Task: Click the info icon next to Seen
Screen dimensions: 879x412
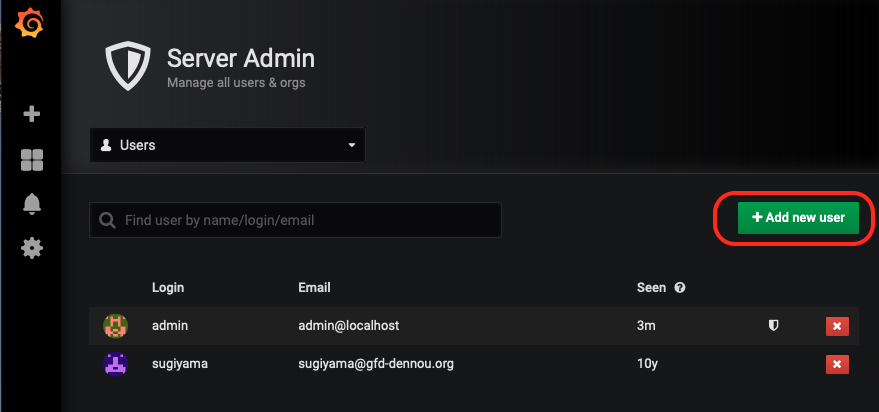Action: (680, 288)
